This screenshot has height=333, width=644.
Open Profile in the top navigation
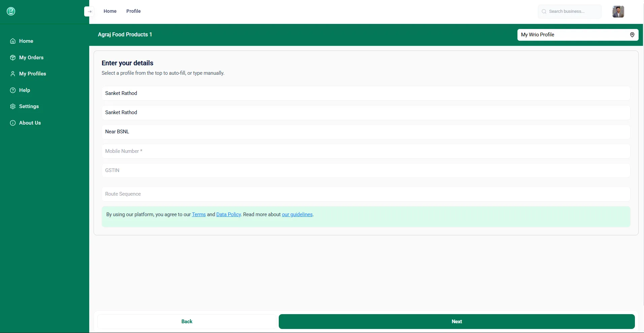[134, 11]
